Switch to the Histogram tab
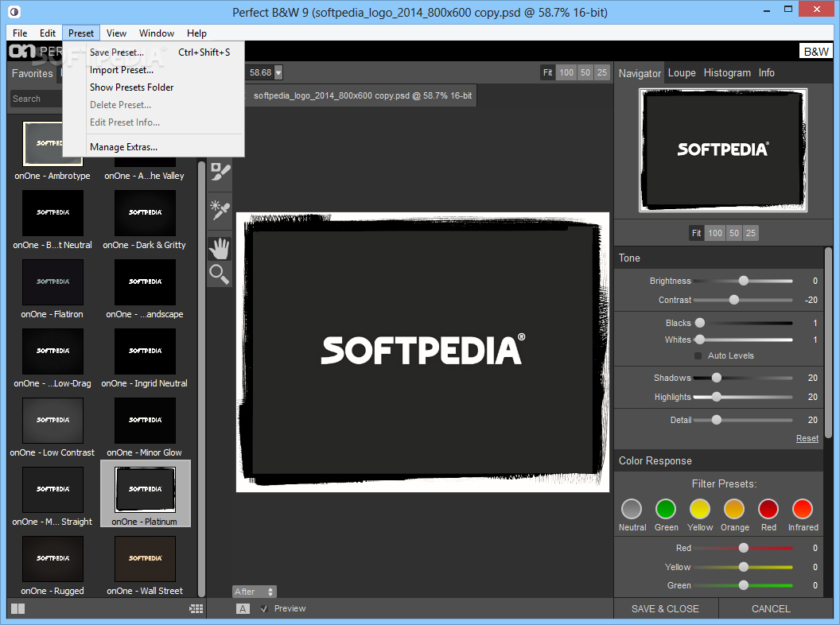840x625 pixels. (x=727, y=73)
